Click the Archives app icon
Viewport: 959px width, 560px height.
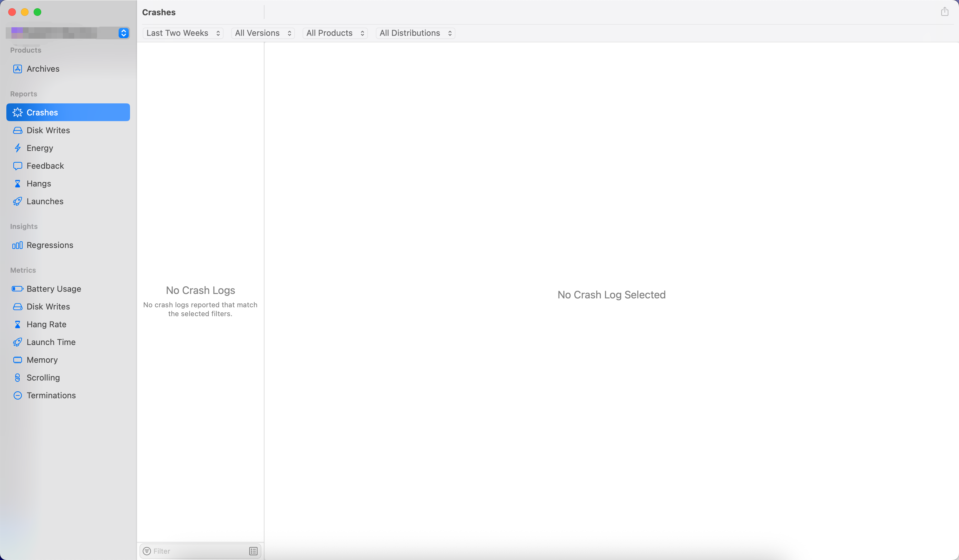click(17, 69)
